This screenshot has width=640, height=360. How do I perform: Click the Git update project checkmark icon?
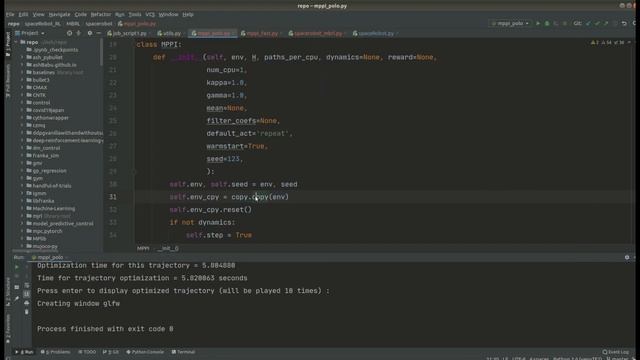pyautogui.click(x=588, y=24)
